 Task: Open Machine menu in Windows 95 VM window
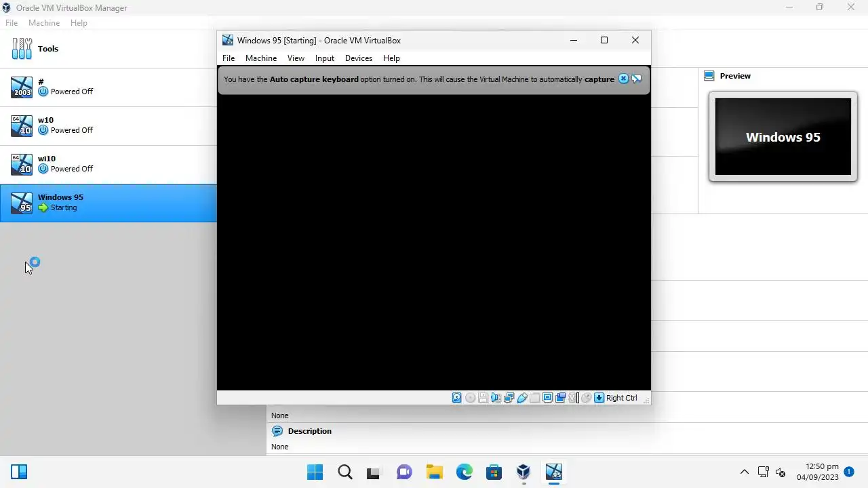[261, 58]
